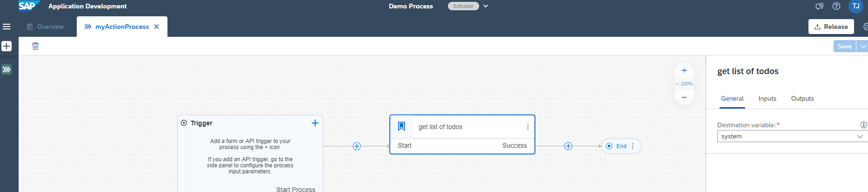Open the hamburger navigation menu
The height and width of the screenshot is (192, 868).
pos(7,27)
